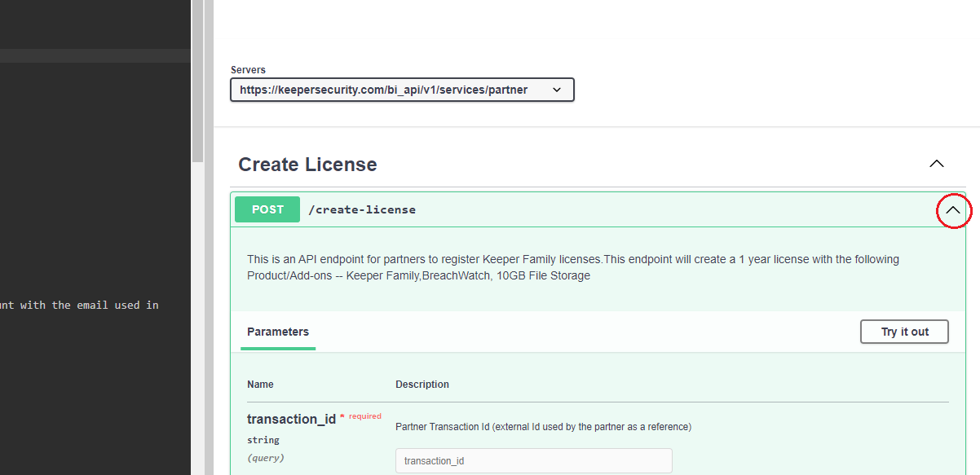Click the Partner Transaction Id description text

tap(543, 427)
